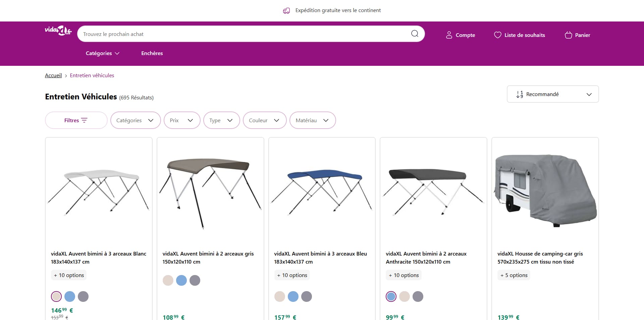Select blue swatch on gris 2 arceaux bimini
644x320 pixels.
click(x=181, y=280)
